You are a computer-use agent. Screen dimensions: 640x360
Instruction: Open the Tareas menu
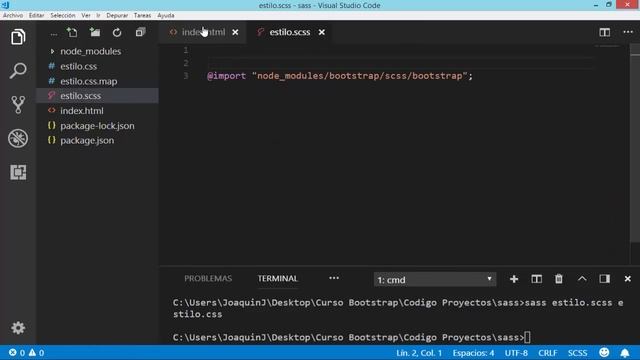click(142, 16)
